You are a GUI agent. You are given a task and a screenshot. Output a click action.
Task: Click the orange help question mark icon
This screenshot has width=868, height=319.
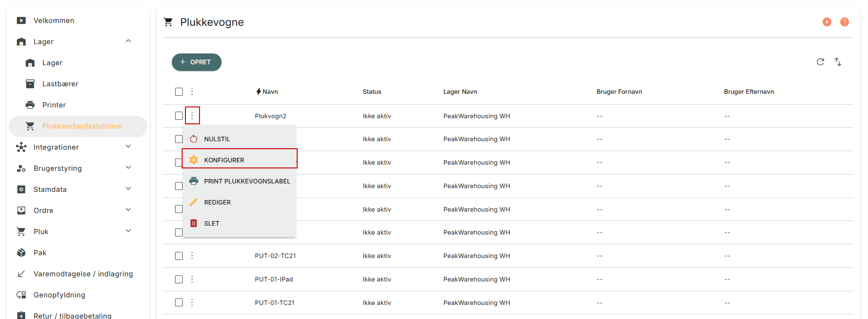[x=844, y=22]
